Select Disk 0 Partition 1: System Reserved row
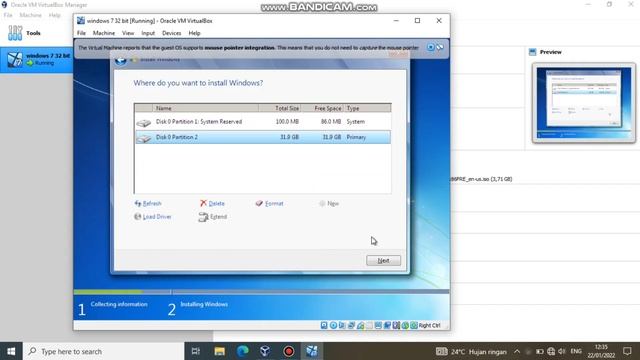 coord(262,122)
